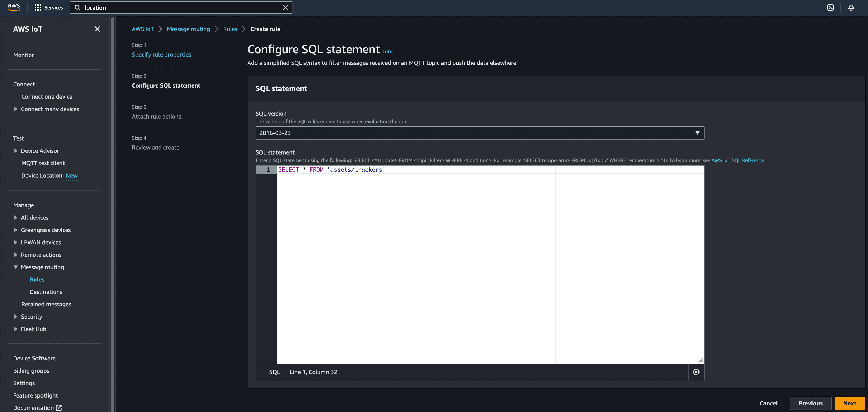Click the Cancel button

pos(768,403)
